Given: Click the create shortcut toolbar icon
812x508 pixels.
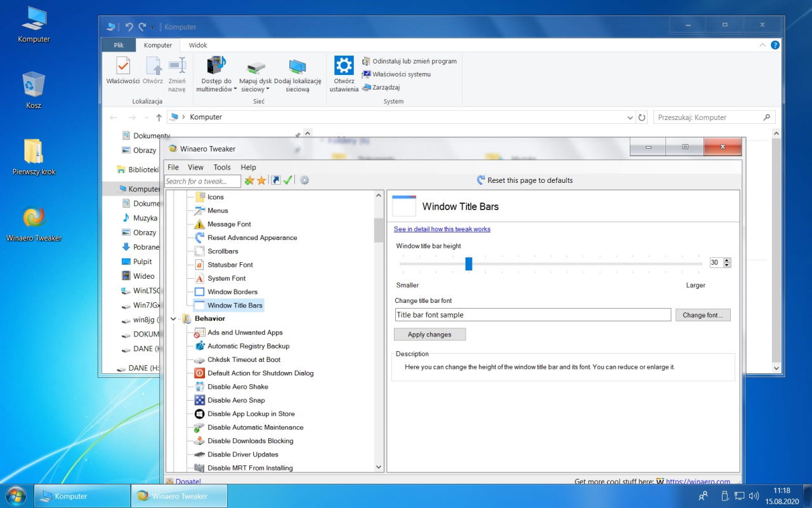Looking at the screenshot, I should tap(276, 180).
